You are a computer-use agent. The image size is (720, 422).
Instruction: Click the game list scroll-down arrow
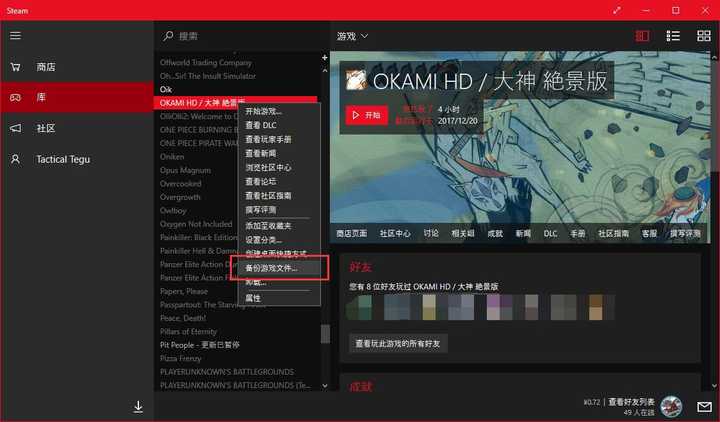[x=325, y=386]
